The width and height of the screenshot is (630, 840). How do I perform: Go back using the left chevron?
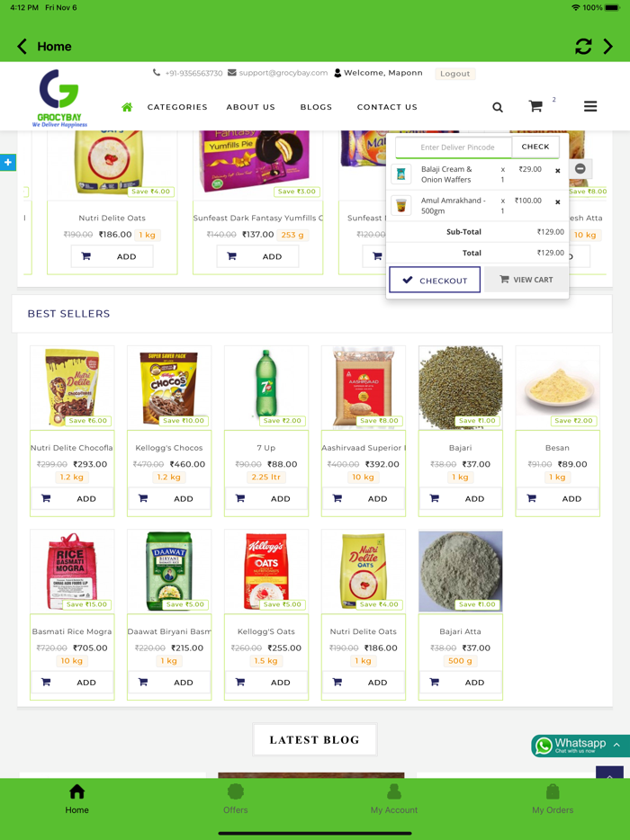pos(22,47)
